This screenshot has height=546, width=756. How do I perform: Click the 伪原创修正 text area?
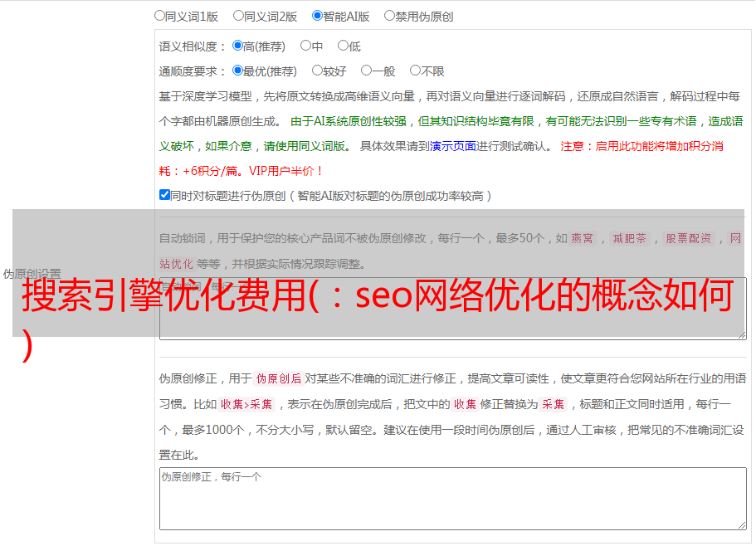coord(453,499)
